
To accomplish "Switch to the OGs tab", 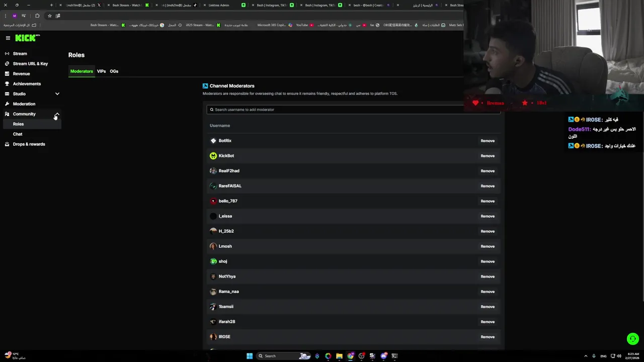I will (x=114, y=71).
